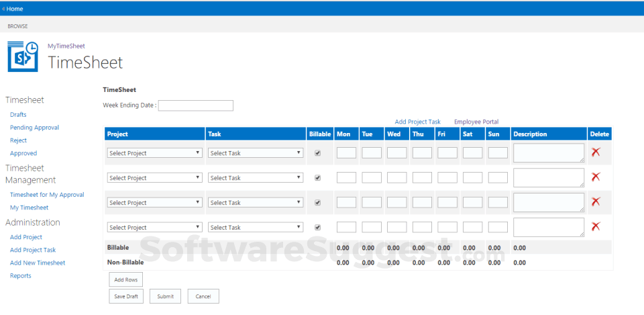Open Pending Approval in the sidebar
The width and height of the screenshot is (644, 315).
click(34, 128)
